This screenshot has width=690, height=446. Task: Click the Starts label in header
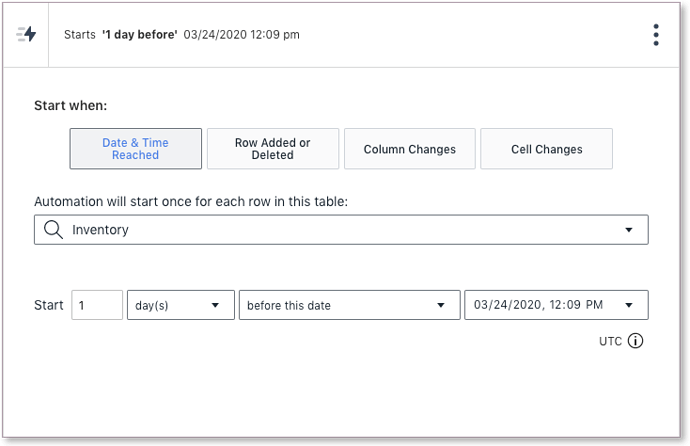click(x=80, y=35)
